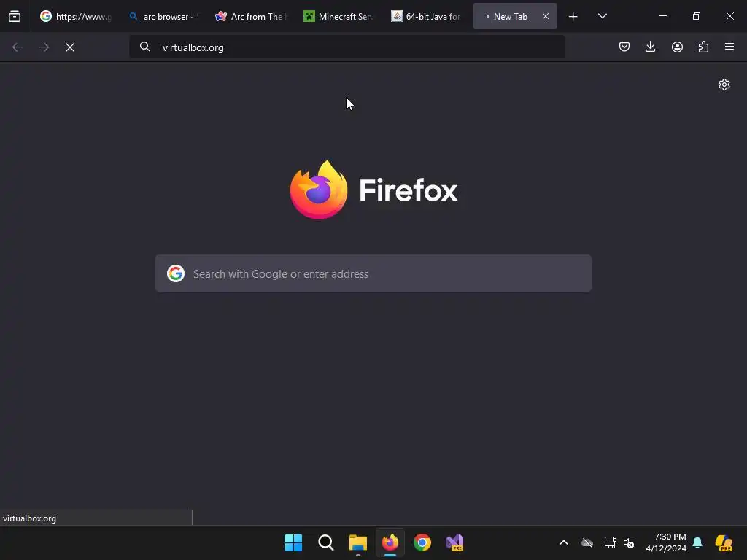Go back one page
747x560 pixels.
[x=18, y=47]
